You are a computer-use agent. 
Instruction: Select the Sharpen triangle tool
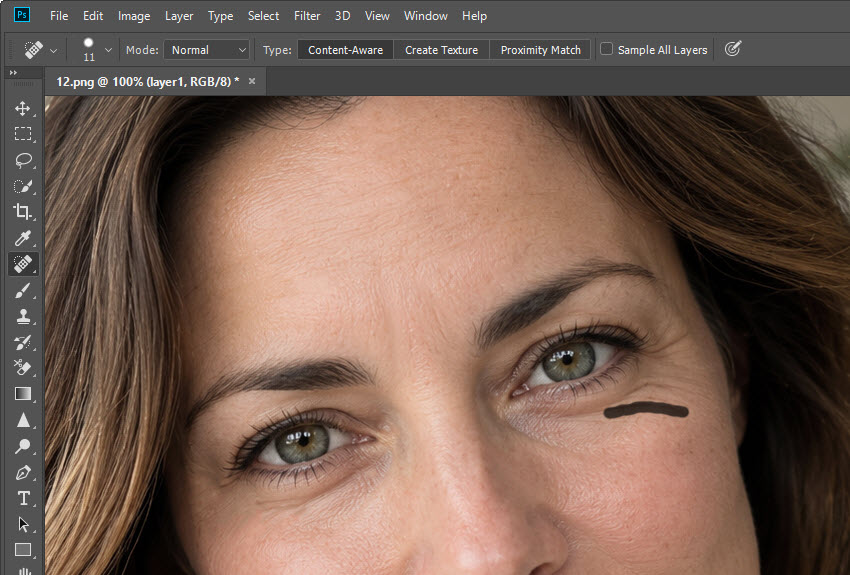pyautogui.click(x=22, y=420)
